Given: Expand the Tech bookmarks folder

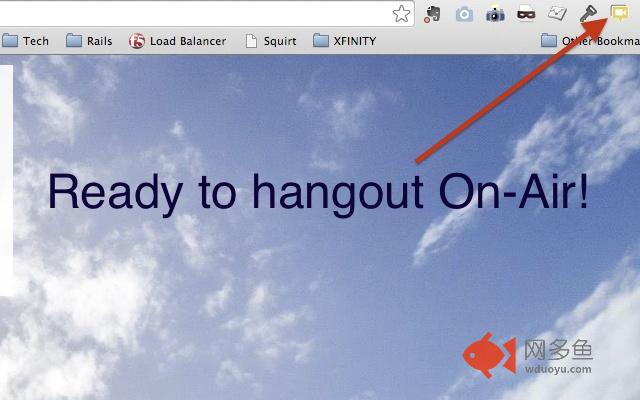Looking at the screenshot, I should pyautogui.click(x=26, y=41).
